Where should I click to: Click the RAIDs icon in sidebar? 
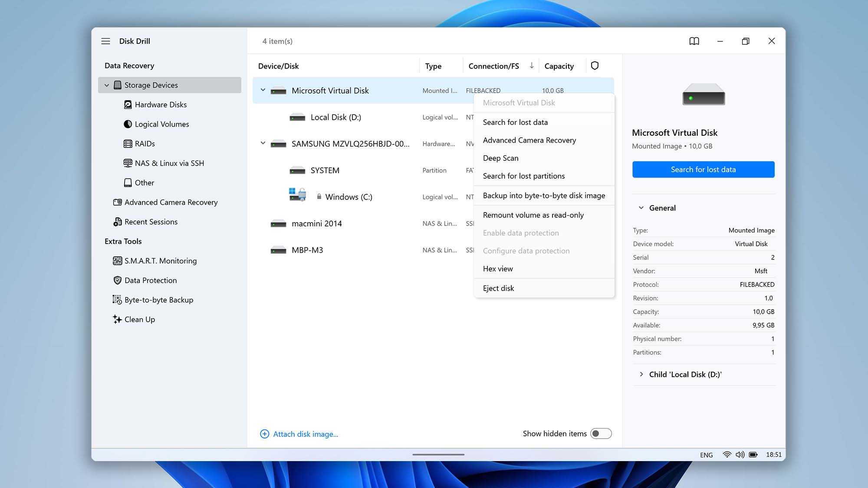pyautogui.click(x=128, y=144)
